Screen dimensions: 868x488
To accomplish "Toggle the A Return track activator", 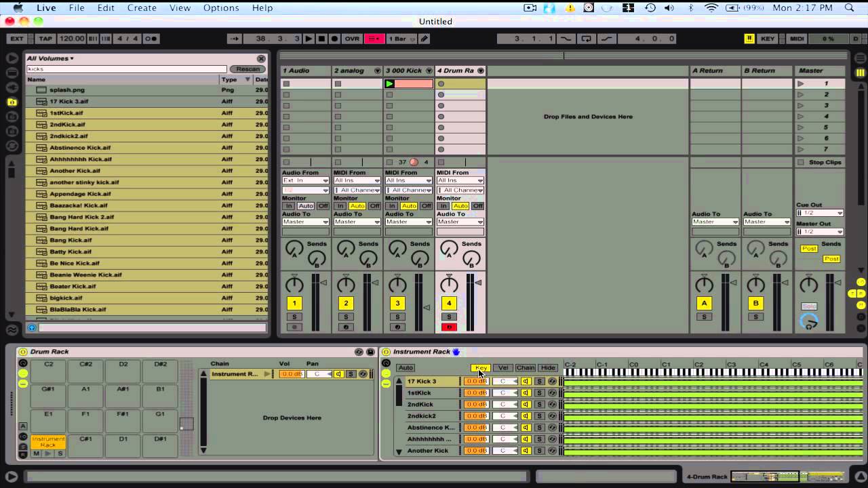I will [704, 304].
